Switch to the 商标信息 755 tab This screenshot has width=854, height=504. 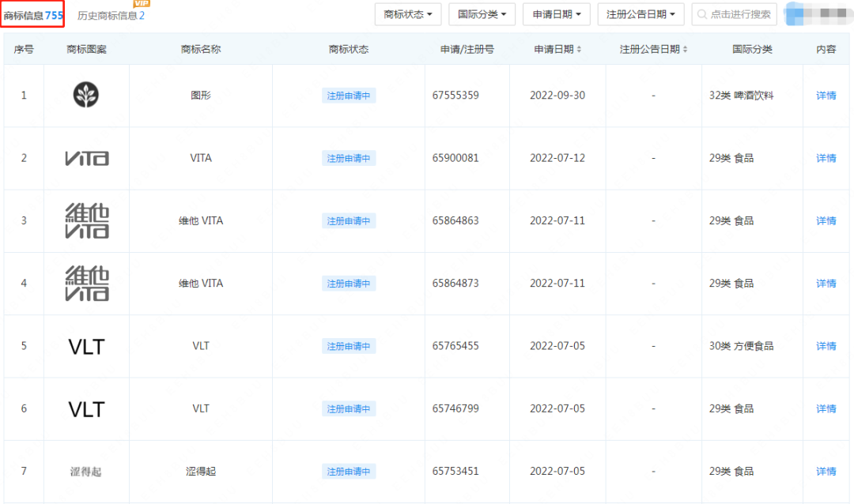pyautogui.click(x=32, y=15)
